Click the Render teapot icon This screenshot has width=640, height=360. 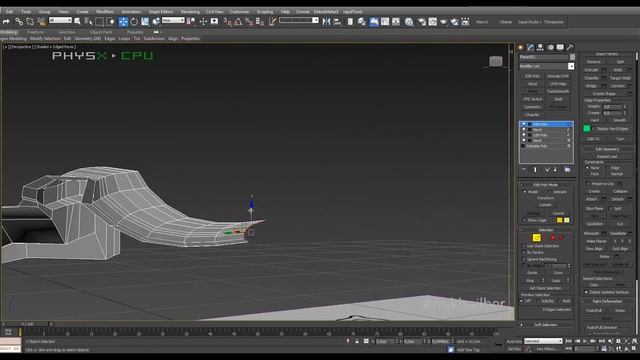444,22
